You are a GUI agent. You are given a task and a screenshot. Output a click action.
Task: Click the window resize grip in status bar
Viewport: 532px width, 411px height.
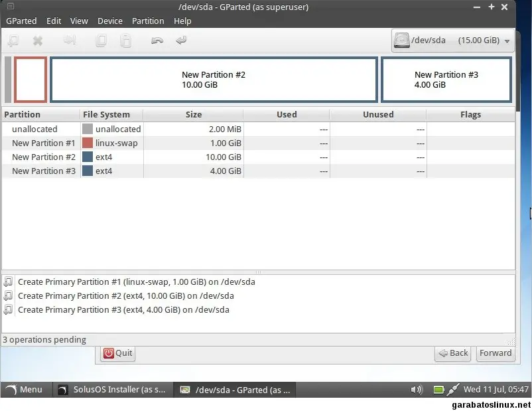point(511,341)
